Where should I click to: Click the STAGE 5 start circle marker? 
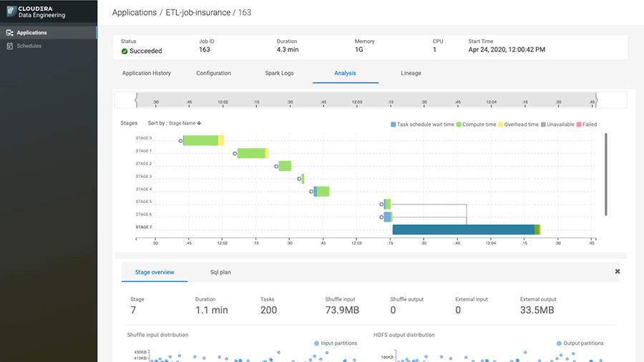pos(381,204)
